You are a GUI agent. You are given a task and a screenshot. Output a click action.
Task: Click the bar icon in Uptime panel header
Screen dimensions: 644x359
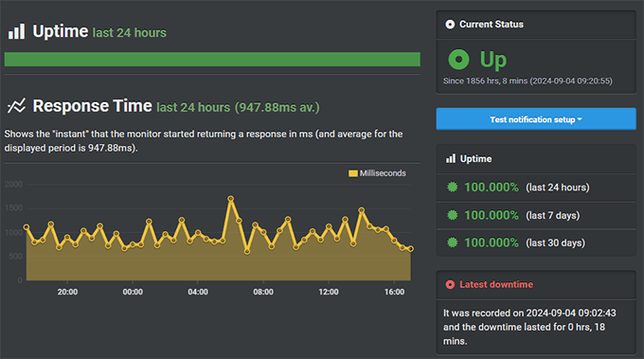(451, 158)
